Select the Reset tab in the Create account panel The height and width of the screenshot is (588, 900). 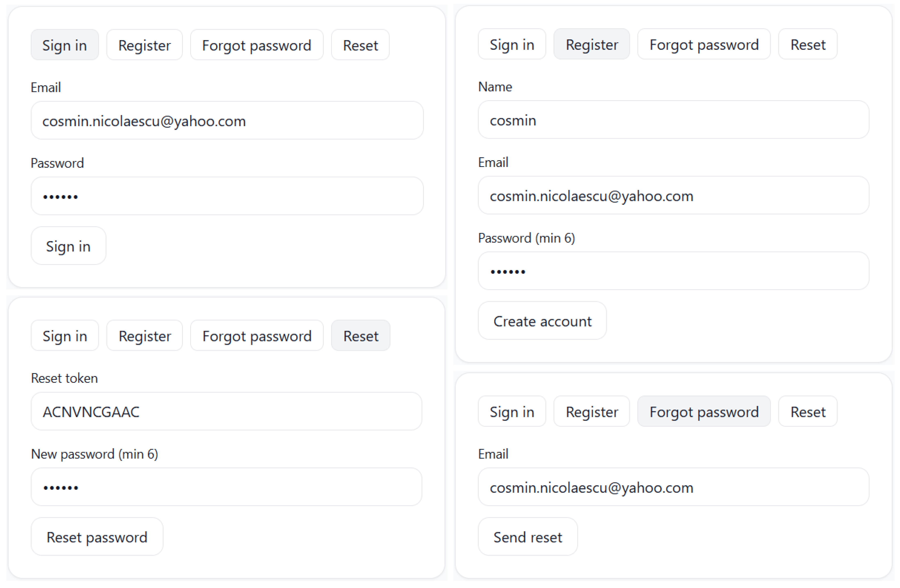tap(807, 45)
